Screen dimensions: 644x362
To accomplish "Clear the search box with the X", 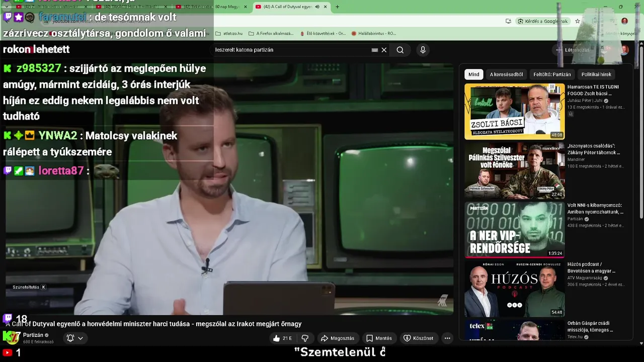I will tap(384, 50).
